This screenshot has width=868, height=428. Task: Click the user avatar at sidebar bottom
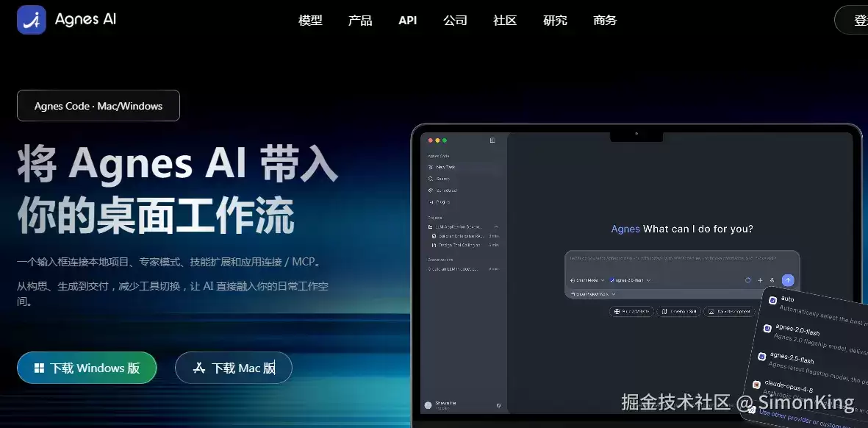coord(428,405)
